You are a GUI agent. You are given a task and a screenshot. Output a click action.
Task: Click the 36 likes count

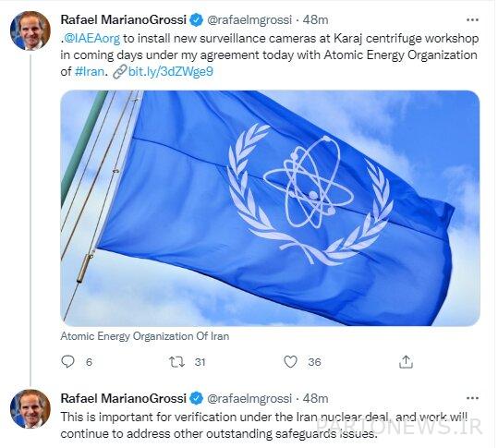[x=314, y=362]
